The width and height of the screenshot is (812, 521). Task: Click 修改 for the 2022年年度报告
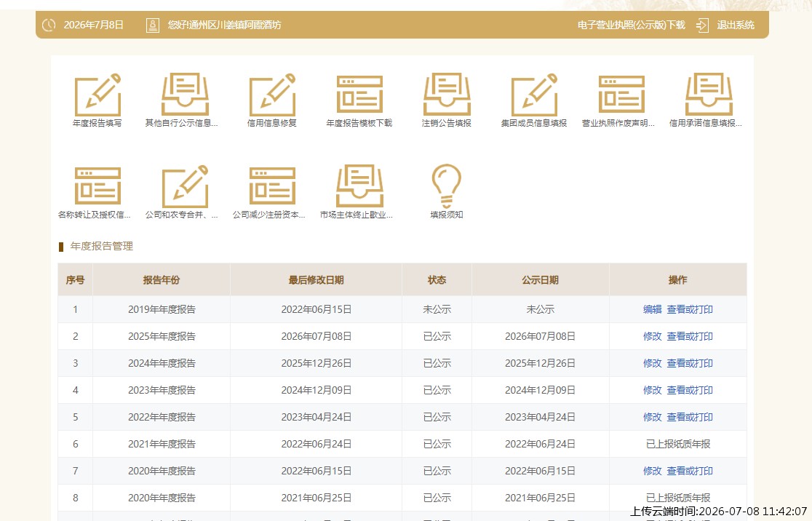[x=652, y=417]
